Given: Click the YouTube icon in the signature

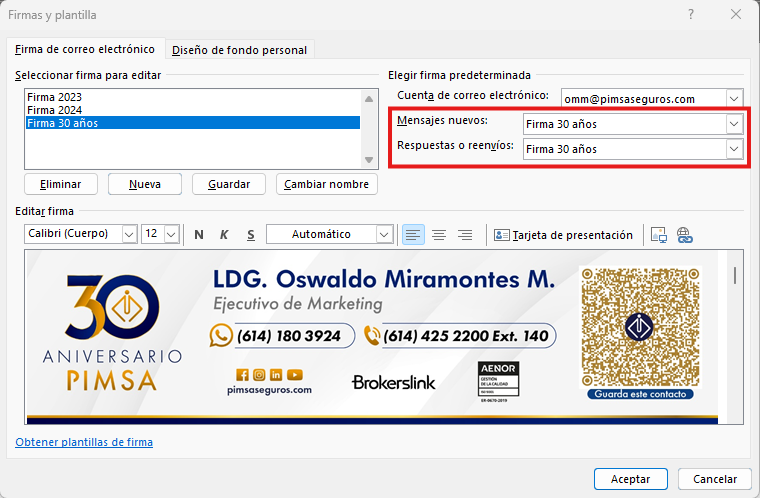Looking at the screenshot, I should point(295,375).
